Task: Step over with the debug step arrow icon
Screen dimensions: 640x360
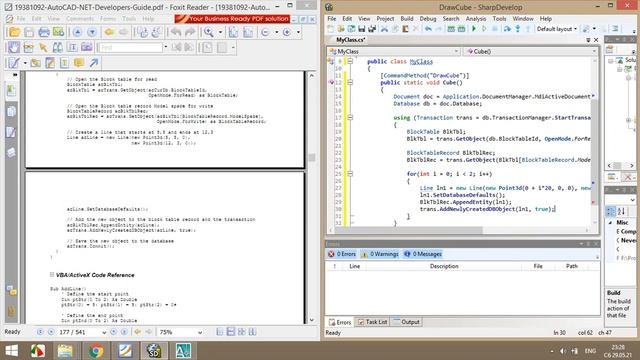Action: coord(507,29)
